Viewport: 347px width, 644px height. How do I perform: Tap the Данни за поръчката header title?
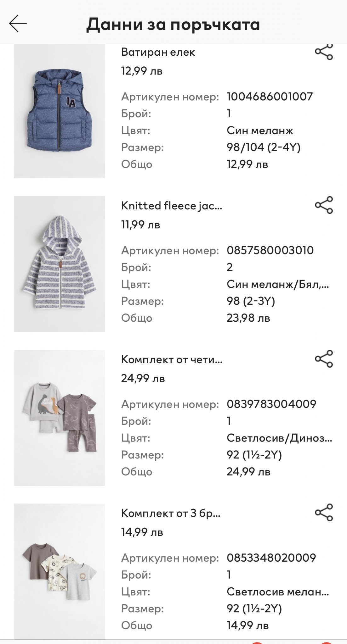click(173, 25)
